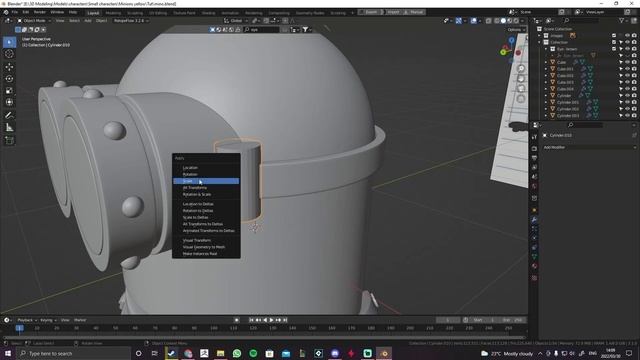Open the World properties tab
Image resolution: width=640 pixels, height=360 pixels.
tap(534, 187)
